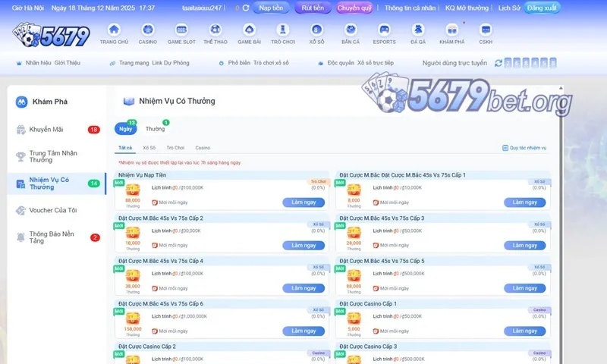The height and width of the screenshot is (364, 607).
Task: Click the crown icon beside Nhãn hiệu
Action: (x=18, y=63)
